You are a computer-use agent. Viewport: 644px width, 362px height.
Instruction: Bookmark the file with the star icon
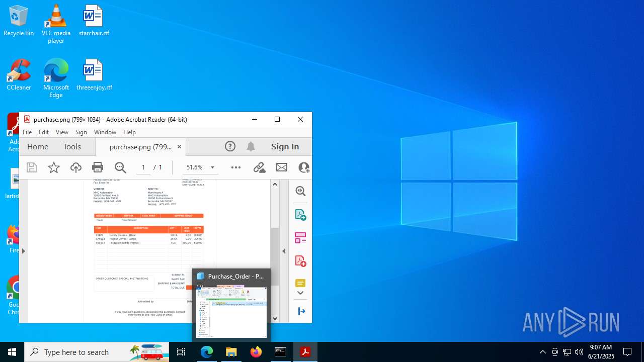click(x=54, y=167)
